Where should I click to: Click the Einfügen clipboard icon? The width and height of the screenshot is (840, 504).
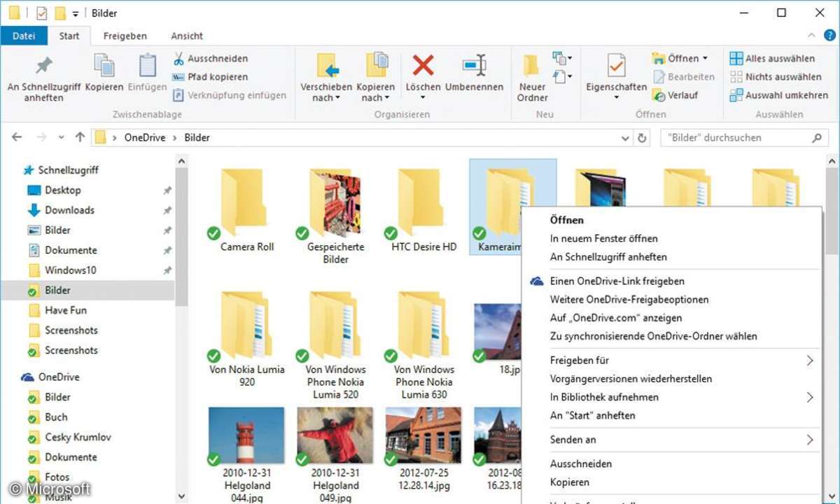[x=147, y=73]
